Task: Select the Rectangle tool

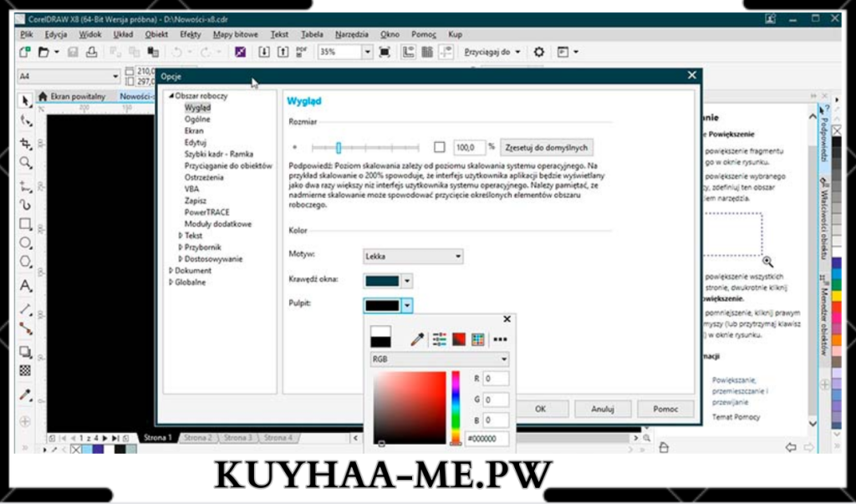Action: pos(25,224)
